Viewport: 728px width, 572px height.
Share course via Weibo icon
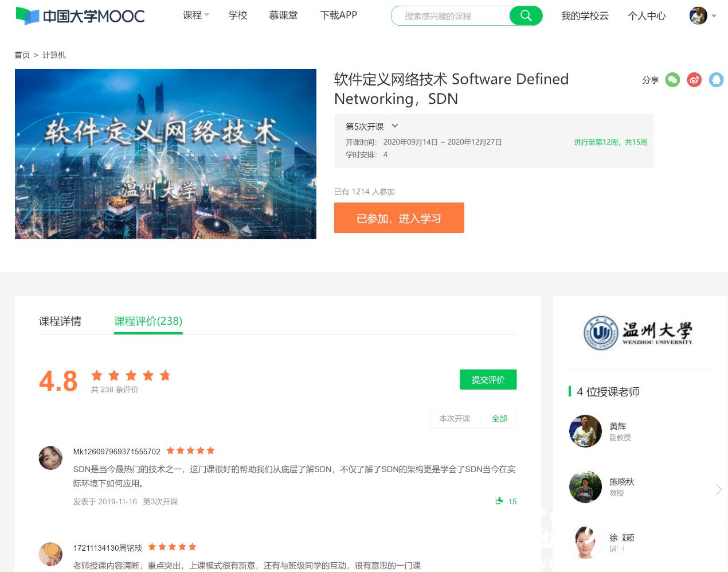click(694, 80)
